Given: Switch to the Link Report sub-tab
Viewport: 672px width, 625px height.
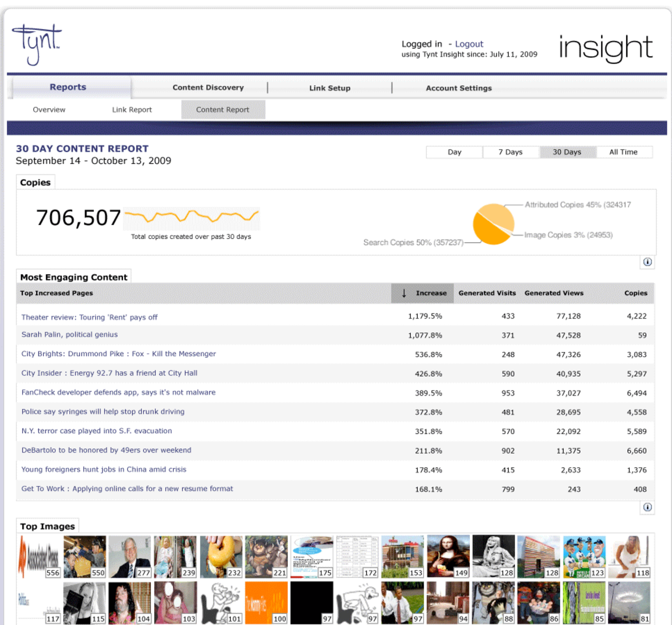Looking at the screenshot, I should click(x=132, y=110).
